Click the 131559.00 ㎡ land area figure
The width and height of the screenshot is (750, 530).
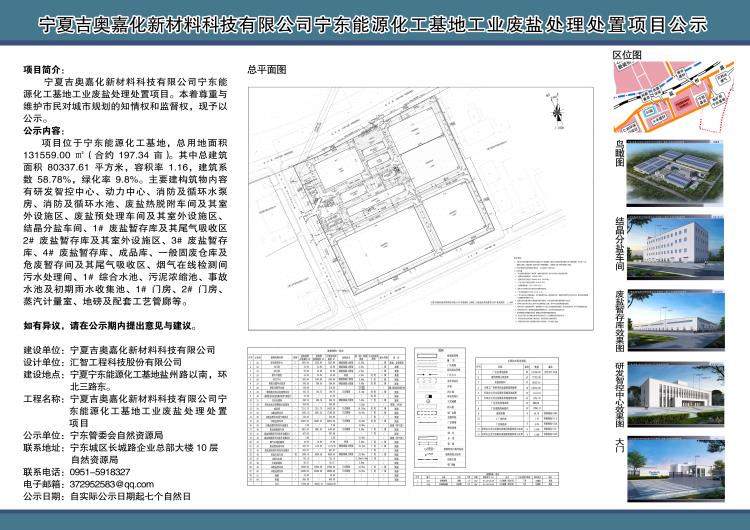pos(54,155)
